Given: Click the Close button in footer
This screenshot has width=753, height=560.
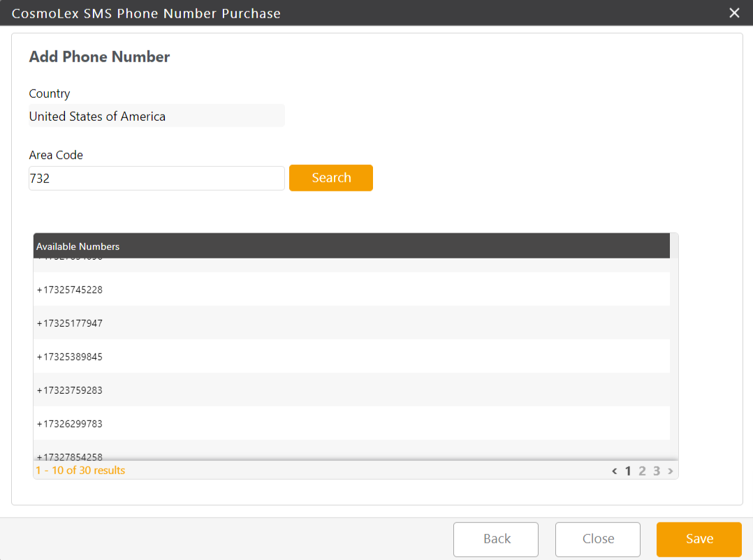Looking at the screenshot, I should tap(598, 539).
